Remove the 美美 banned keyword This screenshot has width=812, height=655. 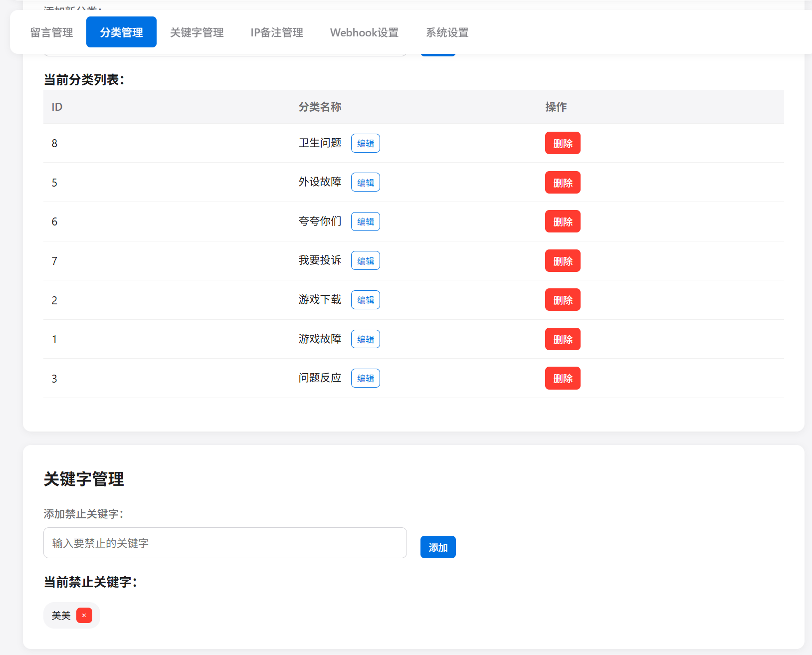pyautogui.click(x=84, y=615)
